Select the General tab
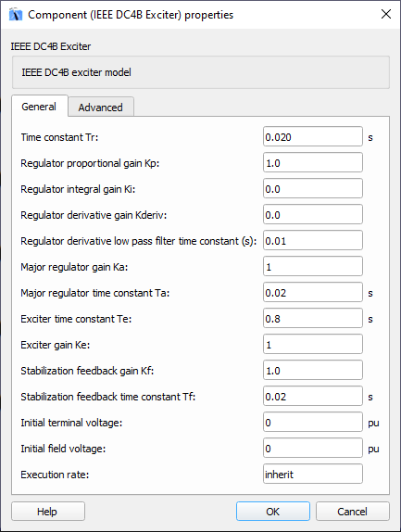 39,107
